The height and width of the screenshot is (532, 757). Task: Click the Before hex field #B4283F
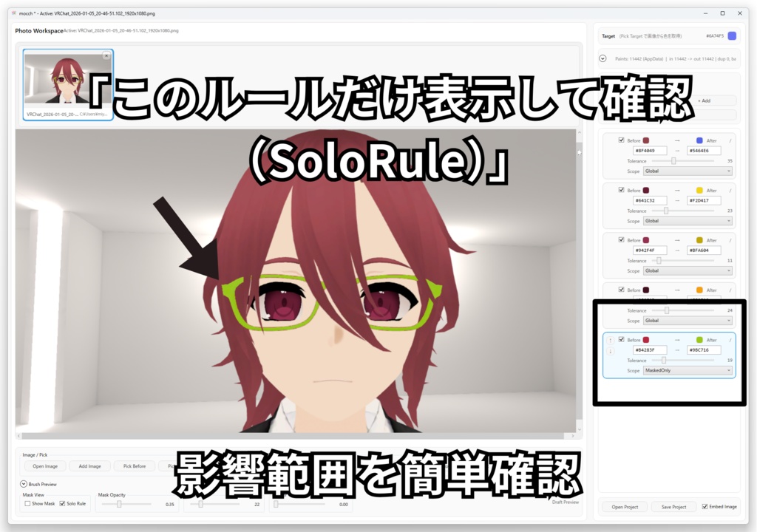coord(650,349)
